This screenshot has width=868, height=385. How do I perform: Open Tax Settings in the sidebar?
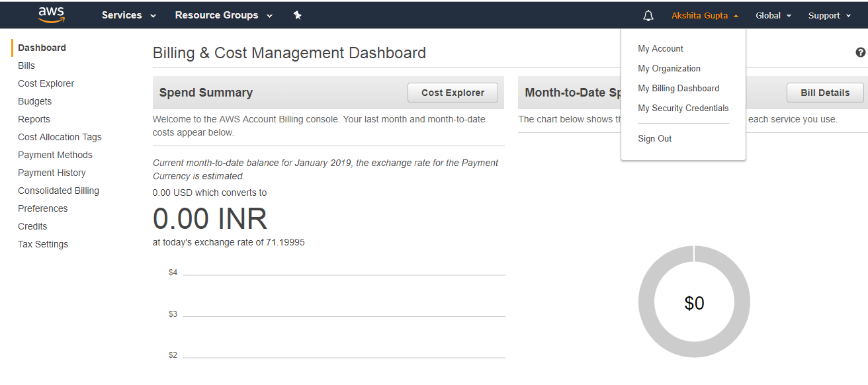point(43,244)
